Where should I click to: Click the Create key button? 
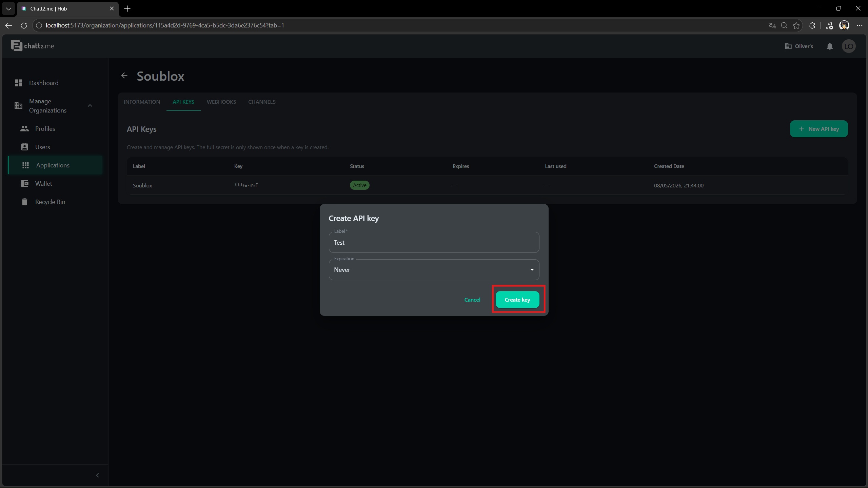tap(517, 300)
